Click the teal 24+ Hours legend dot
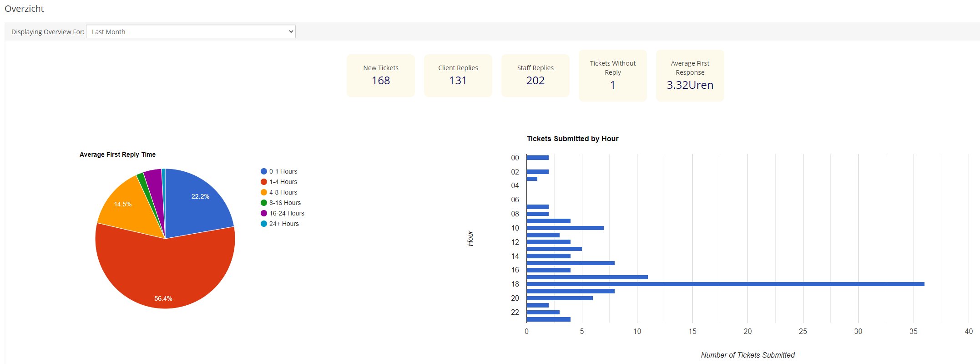The image size is (980, 364). [264, 224]
